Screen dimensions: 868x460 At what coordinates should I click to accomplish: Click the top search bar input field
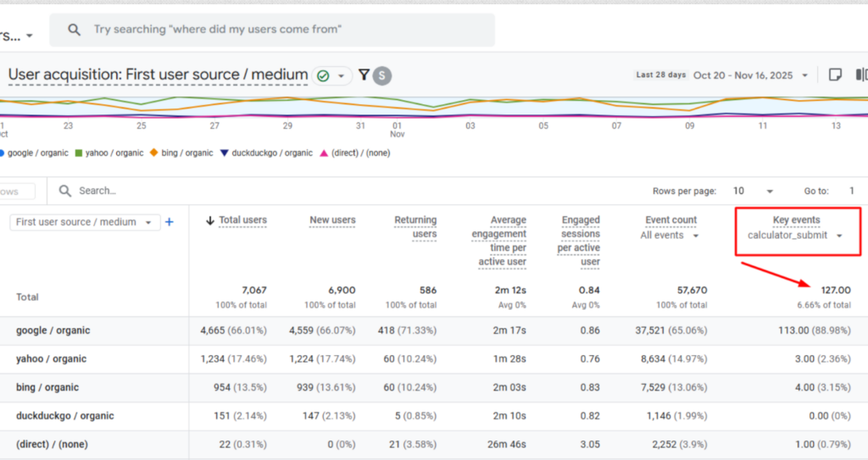pos(271,30)
